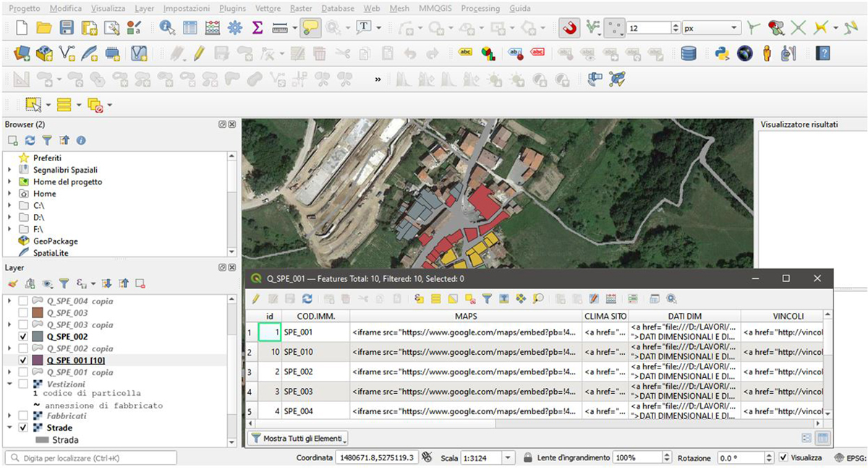Click the MAPS column header
Screen dimensions: 868x469
coord(467,316)
